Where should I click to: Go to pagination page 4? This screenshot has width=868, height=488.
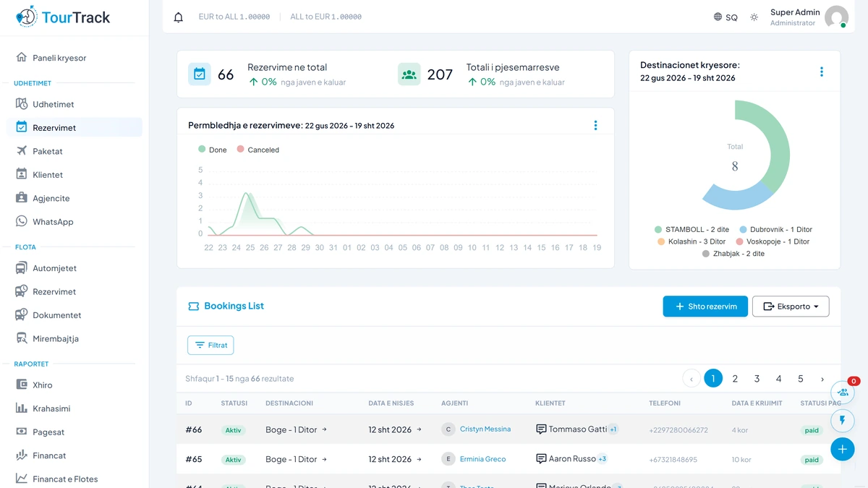pyautogui.click(x=778, y=379)
